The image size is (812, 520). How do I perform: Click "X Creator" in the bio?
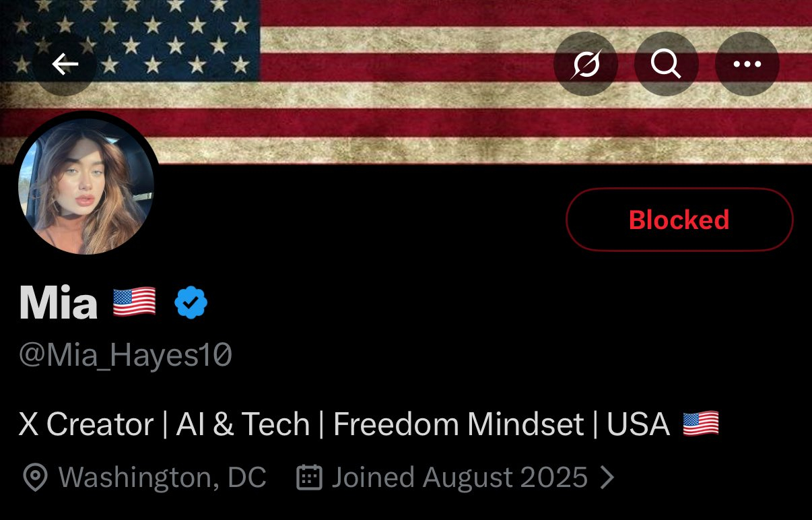(x=86, y=424)
